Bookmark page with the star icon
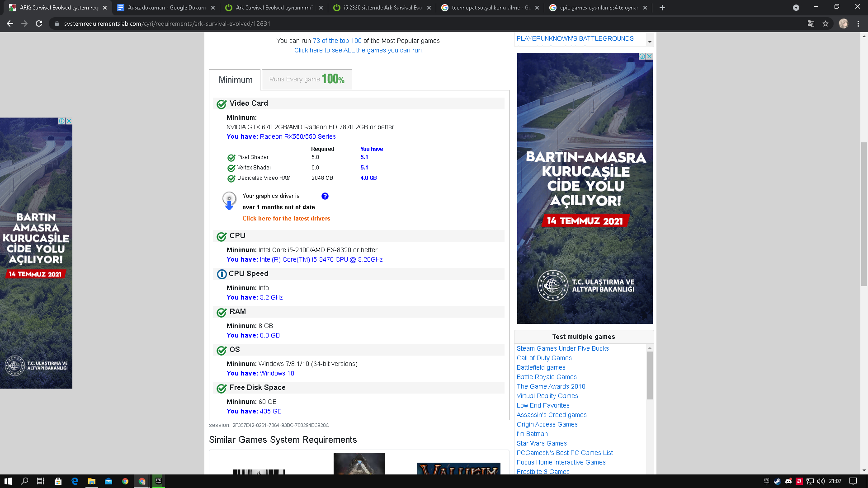Screen dimensions: 868x488 [826, 23]
